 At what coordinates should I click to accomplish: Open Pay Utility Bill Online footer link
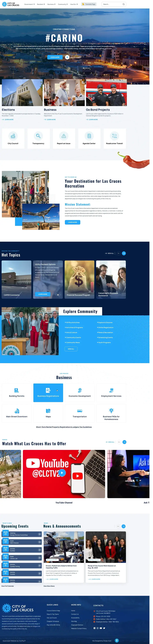[x=53, y=625]
